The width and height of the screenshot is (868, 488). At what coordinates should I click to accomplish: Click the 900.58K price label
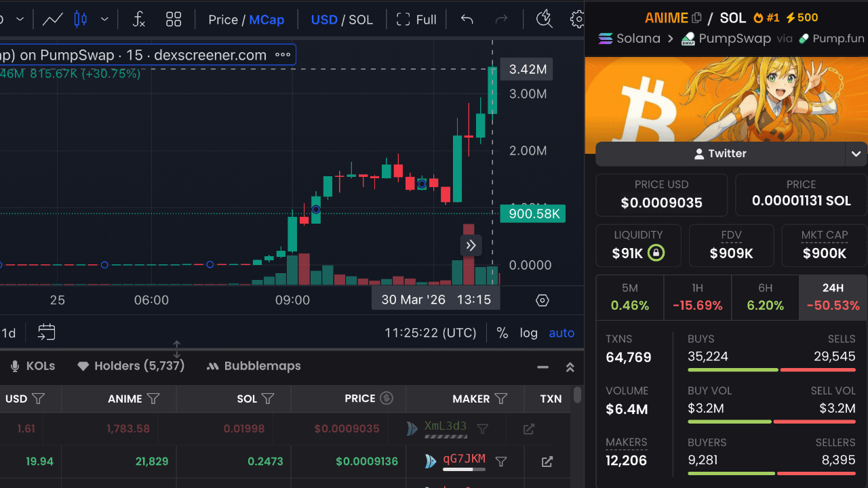pos(533,214)
